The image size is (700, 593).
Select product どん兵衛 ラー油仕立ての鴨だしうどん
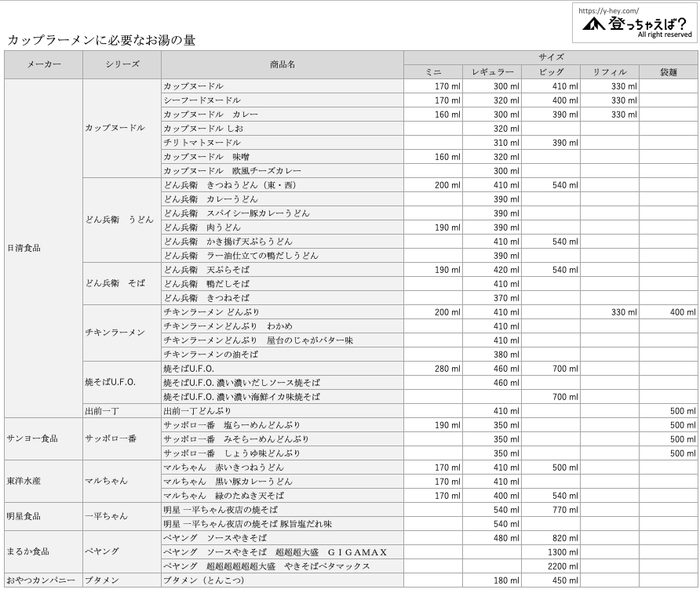283,256
